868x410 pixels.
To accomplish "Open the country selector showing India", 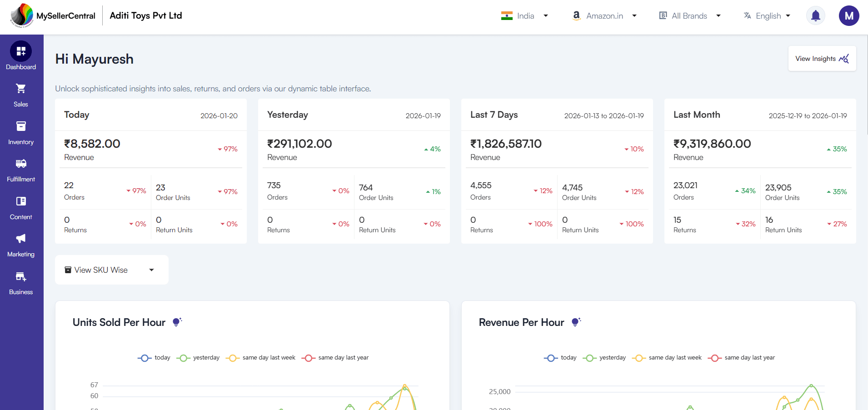I will point(525,15).
